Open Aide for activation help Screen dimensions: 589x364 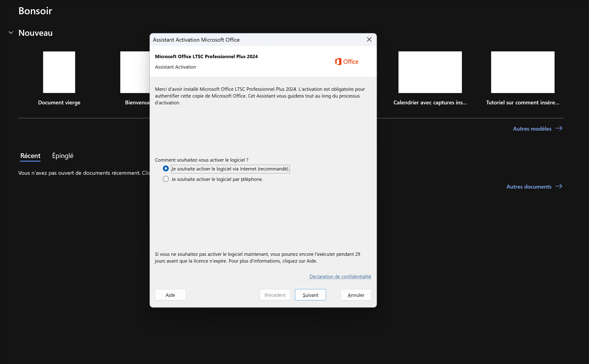(170, 295)
